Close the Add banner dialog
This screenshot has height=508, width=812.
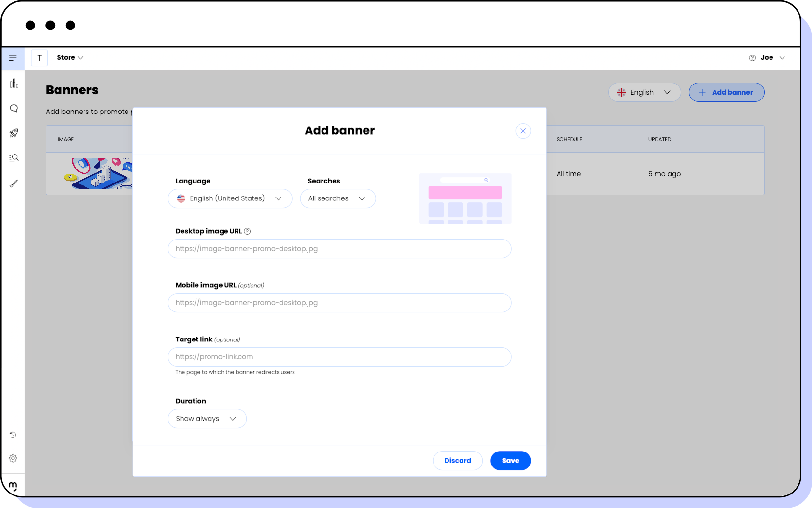point(523,131)
